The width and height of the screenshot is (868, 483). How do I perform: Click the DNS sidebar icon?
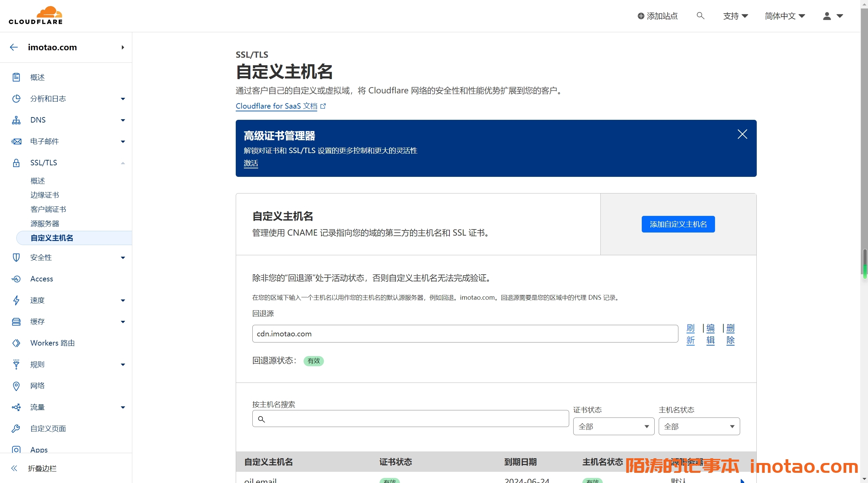coord(16,119)
